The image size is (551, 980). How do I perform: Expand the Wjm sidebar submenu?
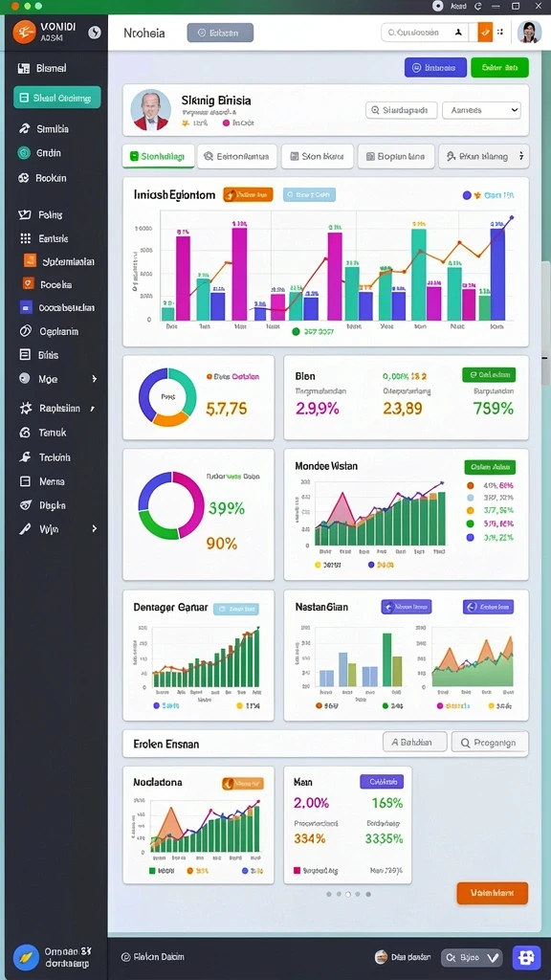click(95, 528)
